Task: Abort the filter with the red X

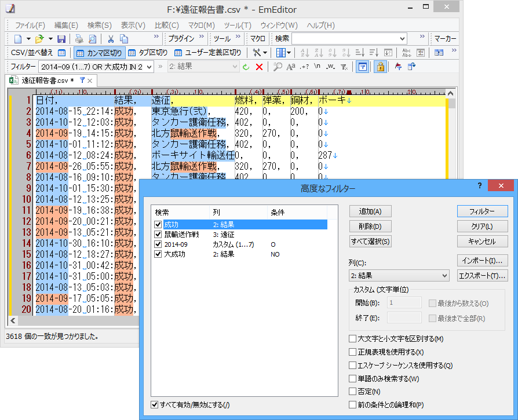Action: pos(260,67)
